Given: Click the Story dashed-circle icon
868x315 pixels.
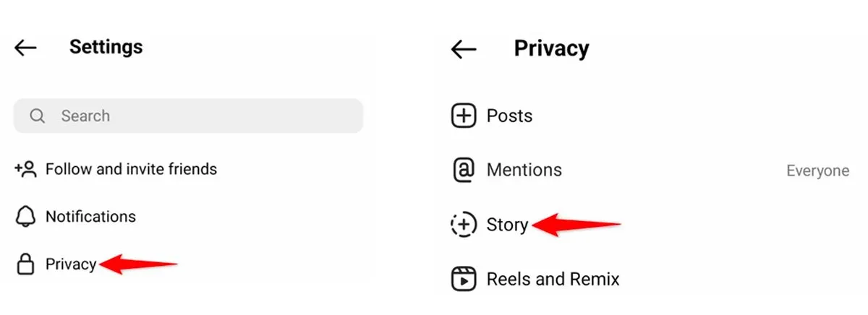Looking at the screenshot, I should tap(464, 225).
